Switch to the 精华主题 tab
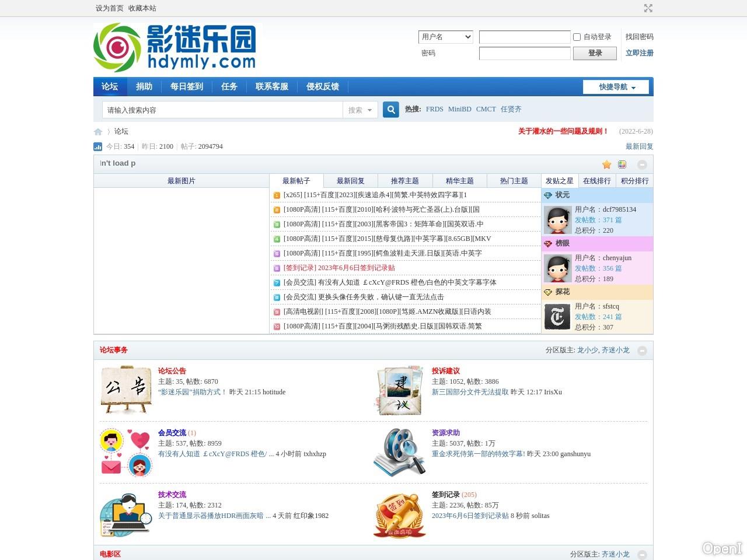Image resolution: width=747 pixels, height=560 pixels. coord(459,181)
